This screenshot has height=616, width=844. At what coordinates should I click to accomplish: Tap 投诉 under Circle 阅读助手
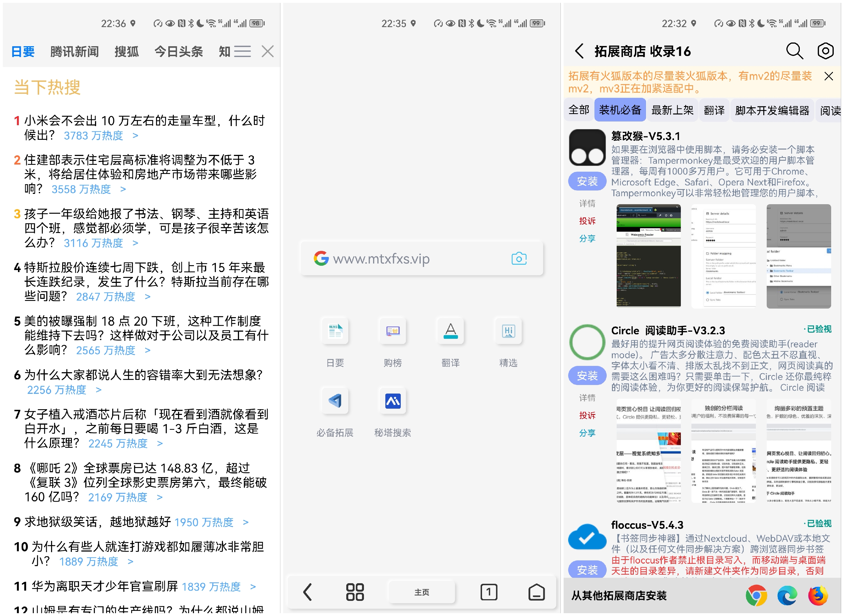[587, 416]
